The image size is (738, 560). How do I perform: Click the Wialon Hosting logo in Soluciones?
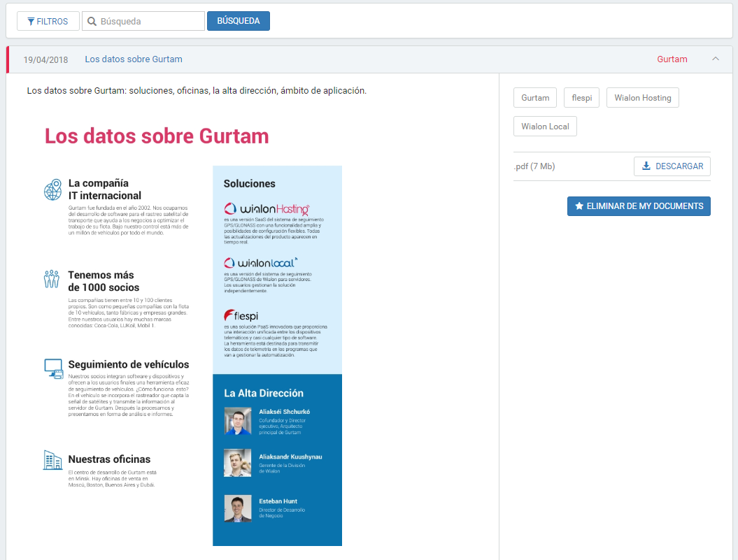(x=267, y=208)
